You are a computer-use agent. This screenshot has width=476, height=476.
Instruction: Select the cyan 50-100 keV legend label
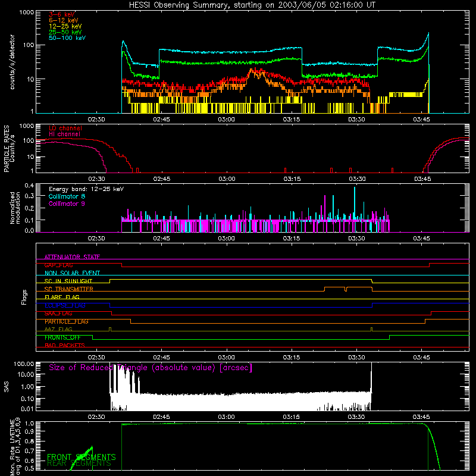click(67, 38)
